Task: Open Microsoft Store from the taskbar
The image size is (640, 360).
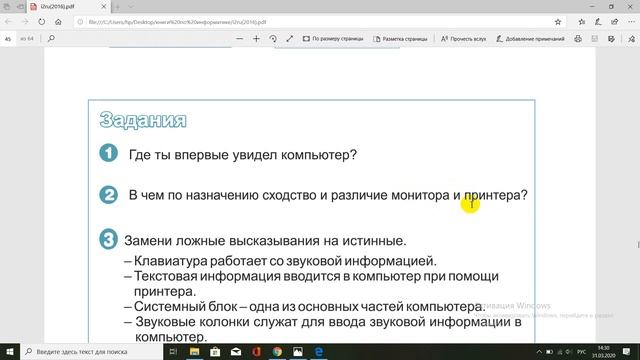Action: click(215, 351)
